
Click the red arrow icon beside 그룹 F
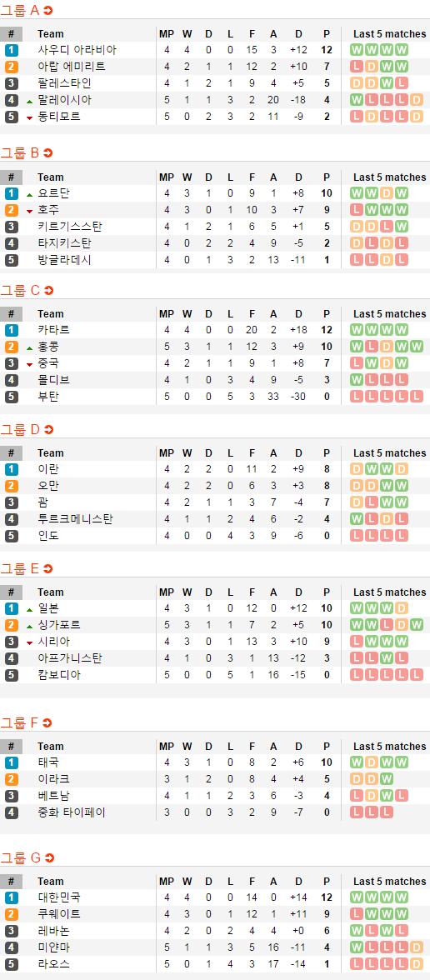[47, 723]
